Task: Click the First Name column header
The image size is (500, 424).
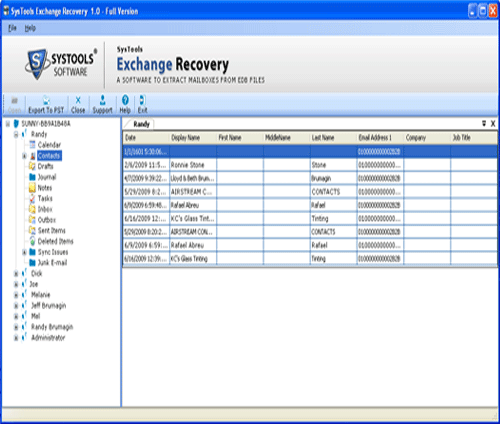Action: 240,138
